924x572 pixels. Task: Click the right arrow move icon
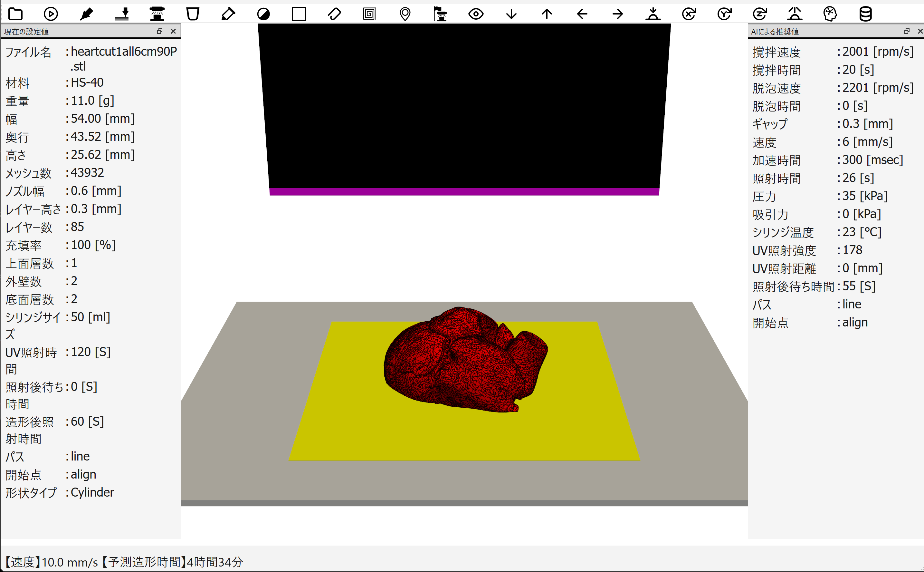pos(617,14)
